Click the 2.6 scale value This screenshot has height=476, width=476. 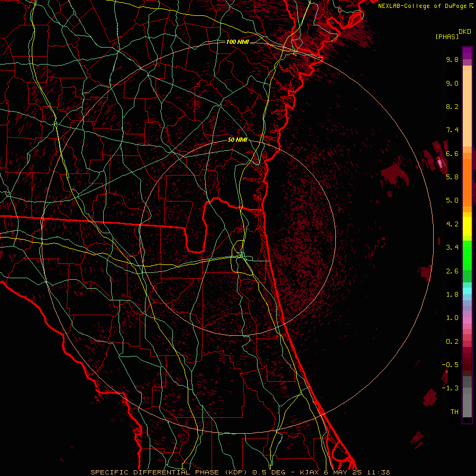pos(452,271)
